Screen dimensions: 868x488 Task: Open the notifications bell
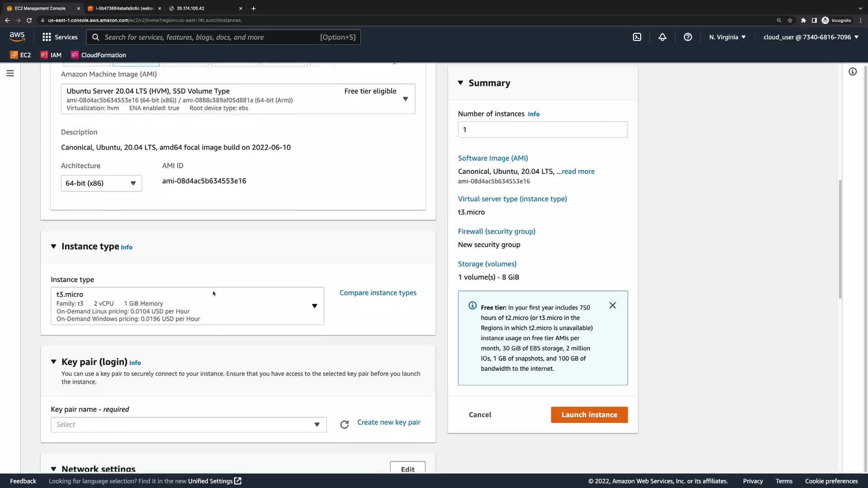point(662,37)
